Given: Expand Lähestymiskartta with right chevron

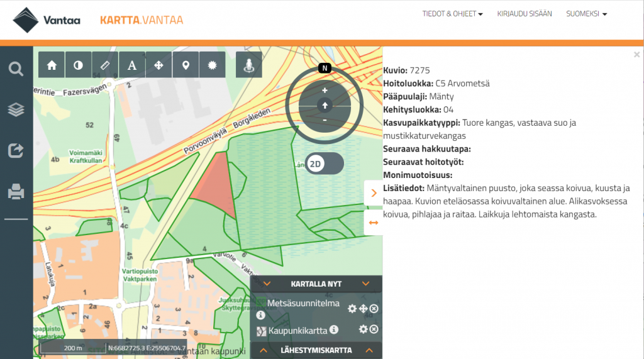Looking at the screenshot, I should (369, 350).
